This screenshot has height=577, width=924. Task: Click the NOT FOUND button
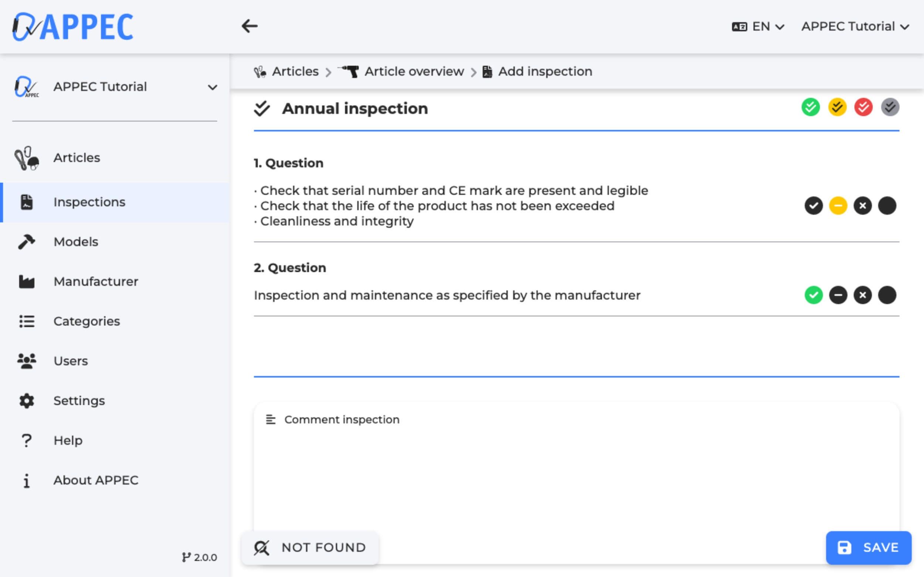coord(310,547)
